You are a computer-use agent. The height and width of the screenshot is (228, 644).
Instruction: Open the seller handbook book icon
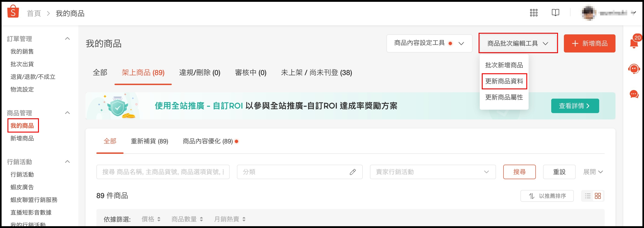555,13
